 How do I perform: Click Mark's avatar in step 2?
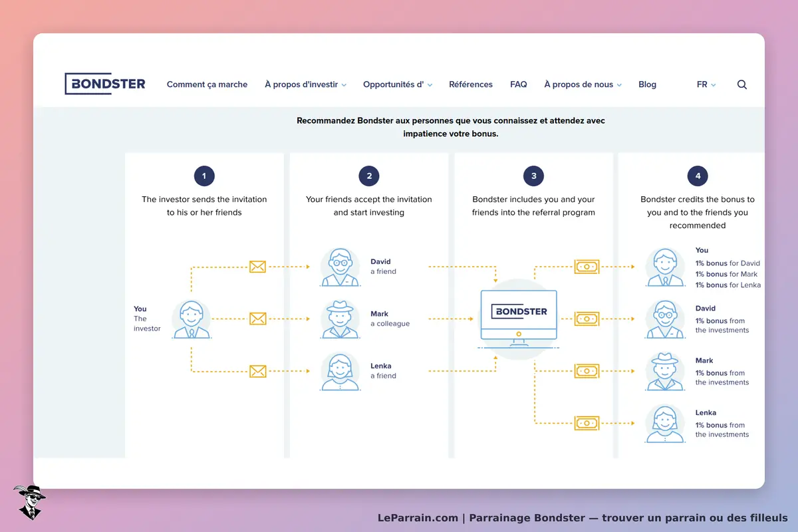(340, 319)
